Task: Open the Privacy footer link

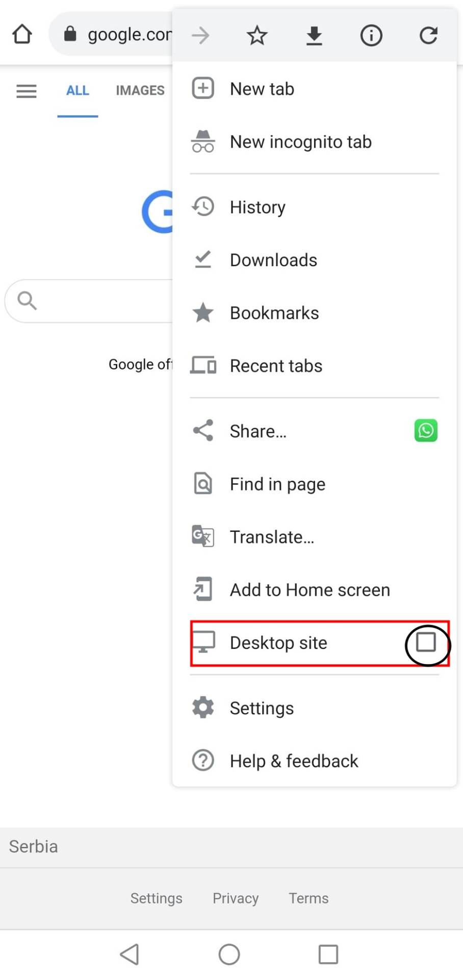Action: (x=236, y=898)
